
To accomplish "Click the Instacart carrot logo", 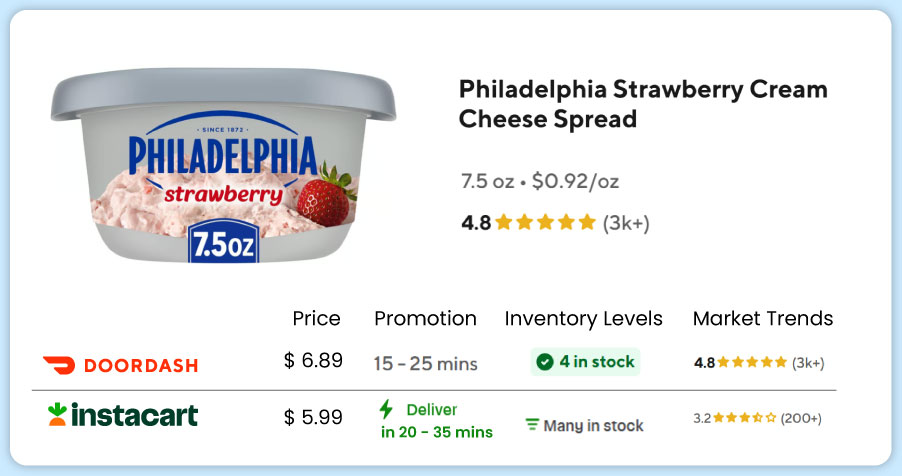I will 57,414.
